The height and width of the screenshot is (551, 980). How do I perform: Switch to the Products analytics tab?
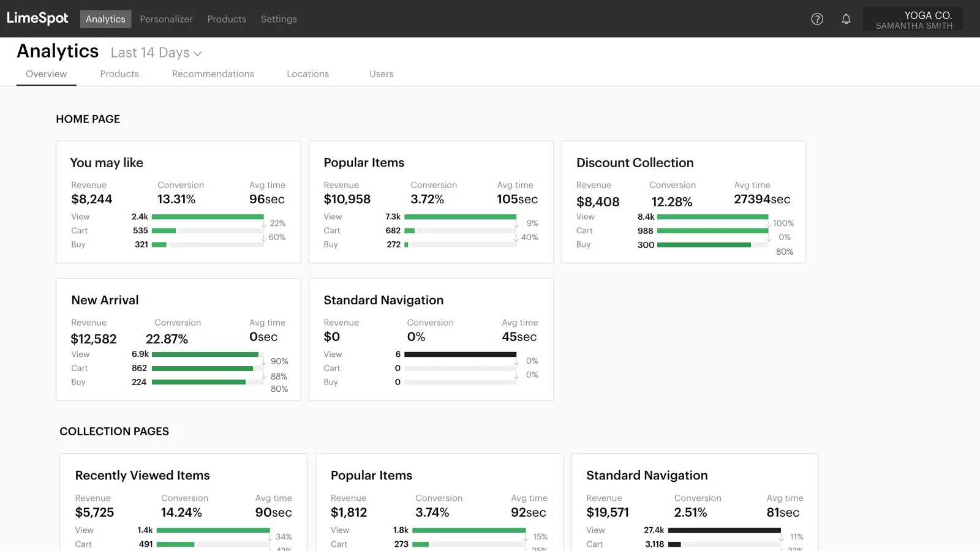(x=119, y=73)
